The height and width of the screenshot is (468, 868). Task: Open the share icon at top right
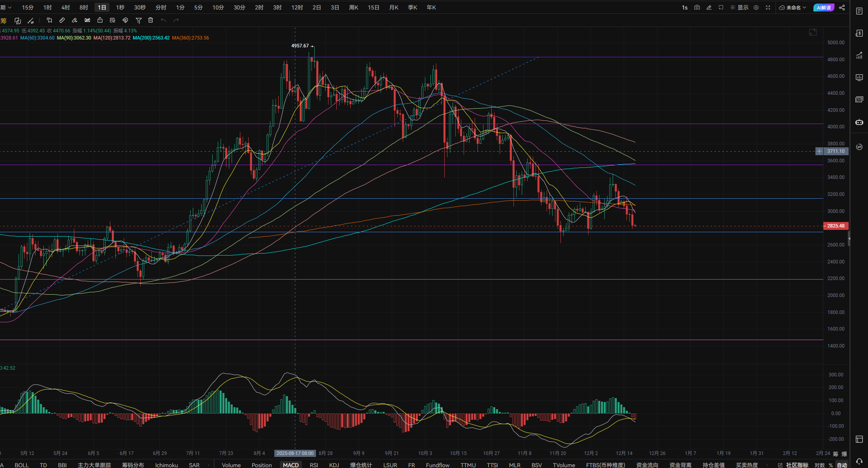pyautogui.click(x=842, y=8)
